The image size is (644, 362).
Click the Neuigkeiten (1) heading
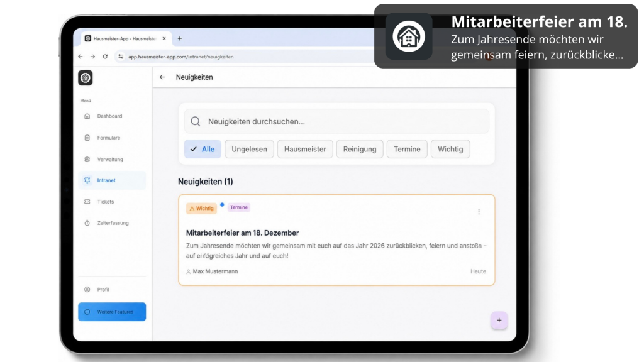[206, 182]
